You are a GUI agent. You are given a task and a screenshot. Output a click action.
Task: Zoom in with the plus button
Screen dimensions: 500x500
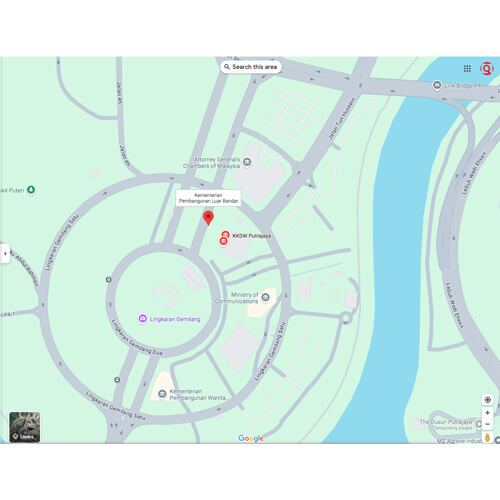pos(488,413)
